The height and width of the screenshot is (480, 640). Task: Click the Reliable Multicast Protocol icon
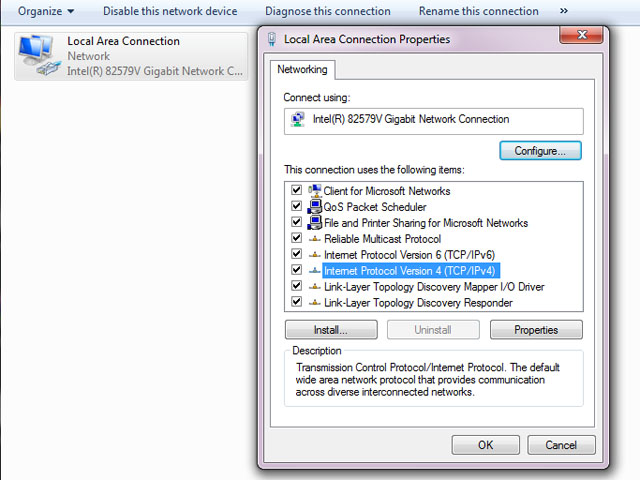point(315,239)
